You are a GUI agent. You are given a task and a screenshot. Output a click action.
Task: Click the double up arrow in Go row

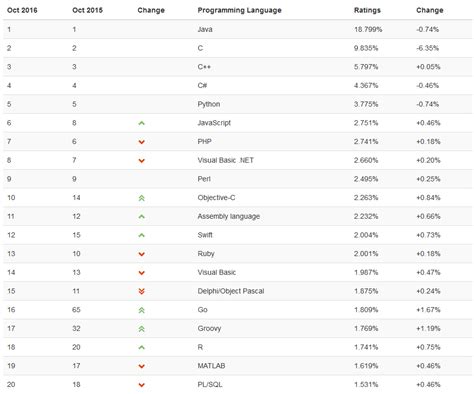tap(141, 310)
